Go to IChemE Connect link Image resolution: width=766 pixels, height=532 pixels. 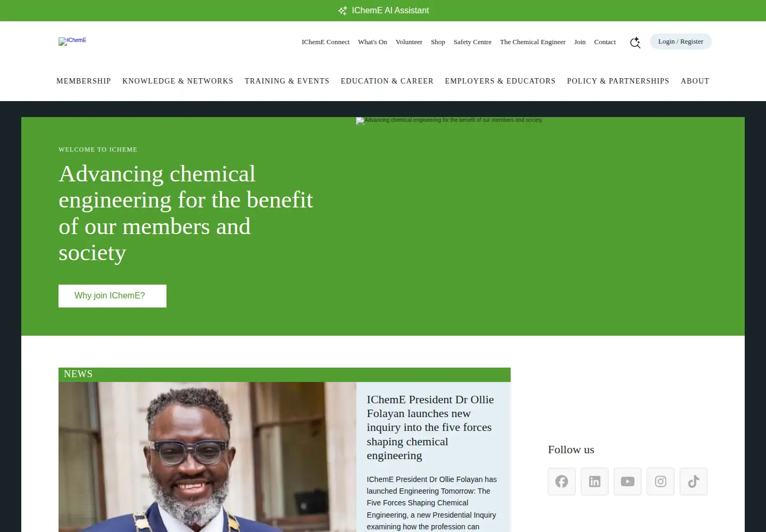tap(326, 42)
